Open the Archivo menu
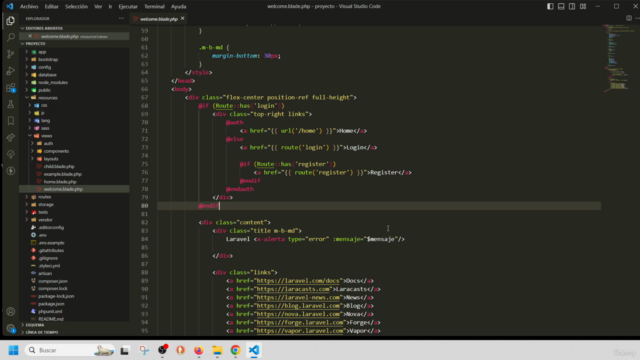Viewport: 640px width, 360px height. (x=29, y=7)
